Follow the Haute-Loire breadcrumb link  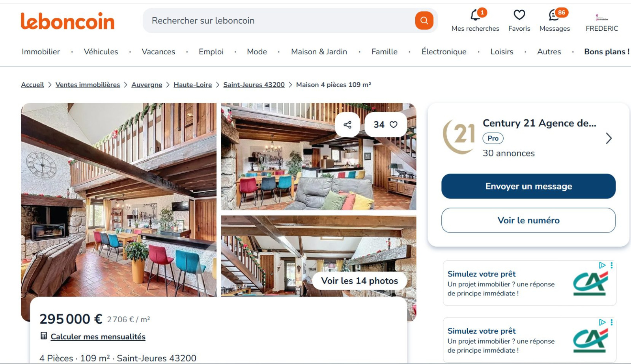(x=193, y=85)
